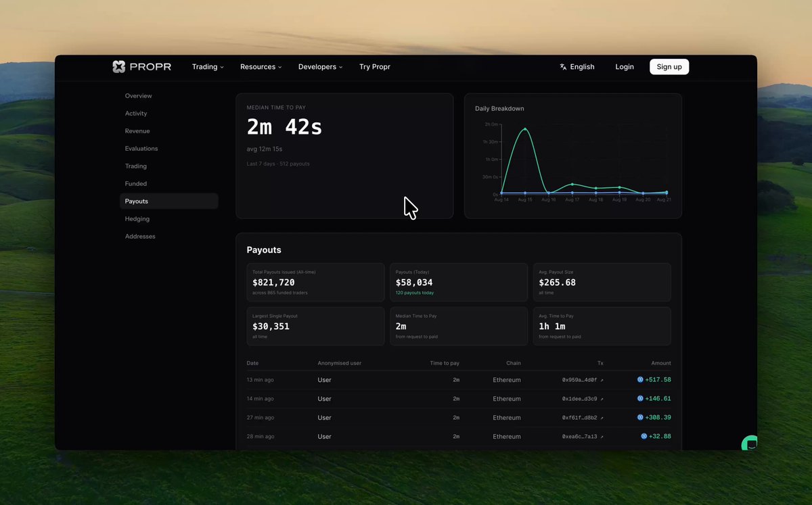Open the Overview sidebar section
This screenshot has width=812, height=505.
pos(169,96)
